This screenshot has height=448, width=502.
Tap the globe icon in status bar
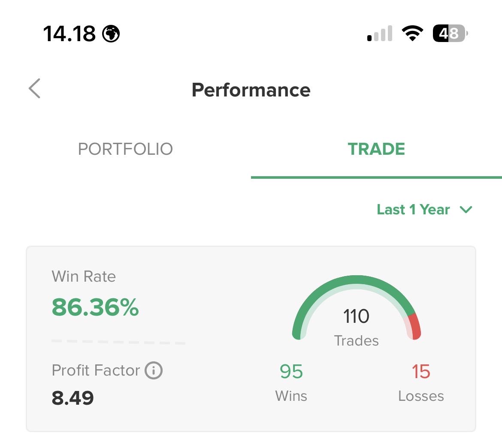click(111, 33)
